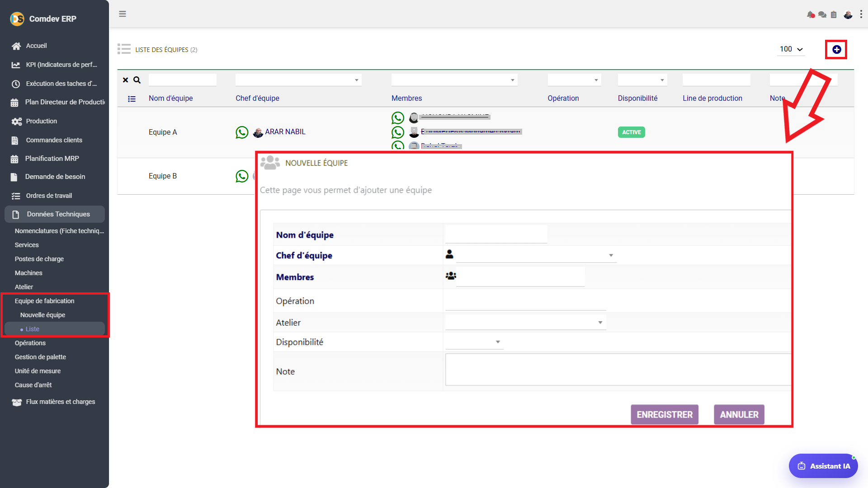Open Commandes clients in the sidebar
This screenshot has width=868, height=488.
click(x=54, y=141)
